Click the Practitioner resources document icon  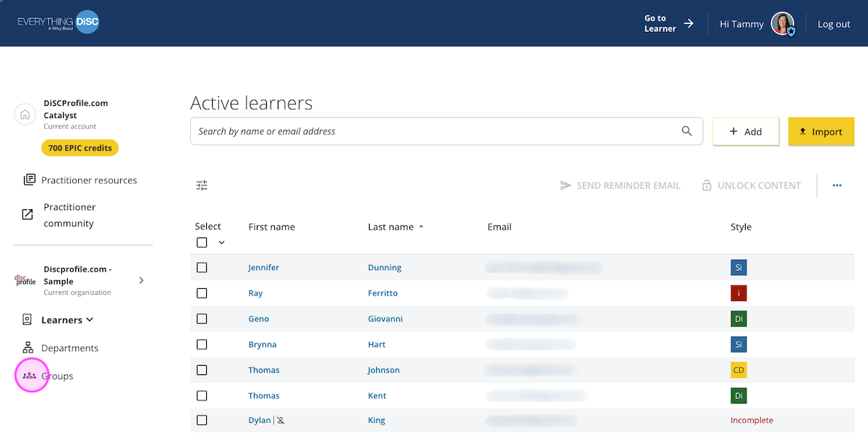pyautogui.click(x=29, y=180)
